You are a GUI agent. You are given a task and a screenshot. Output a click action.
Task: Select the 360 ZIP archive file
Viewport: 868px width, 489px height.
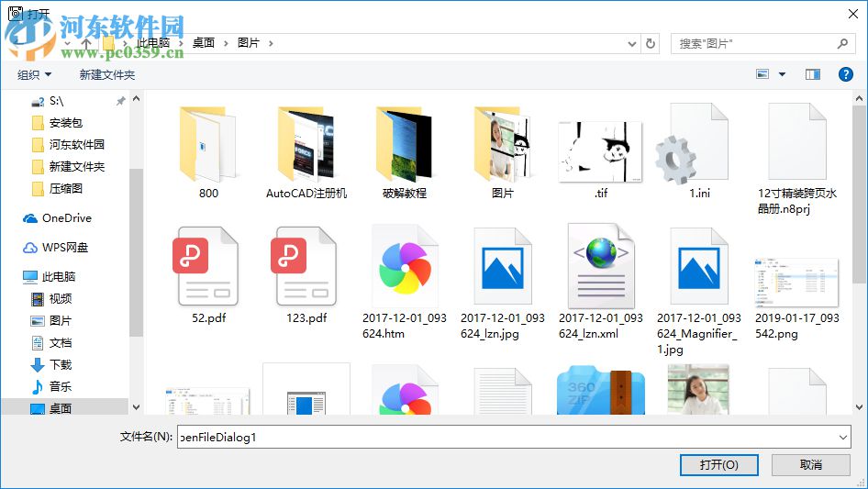click(601, 390)
